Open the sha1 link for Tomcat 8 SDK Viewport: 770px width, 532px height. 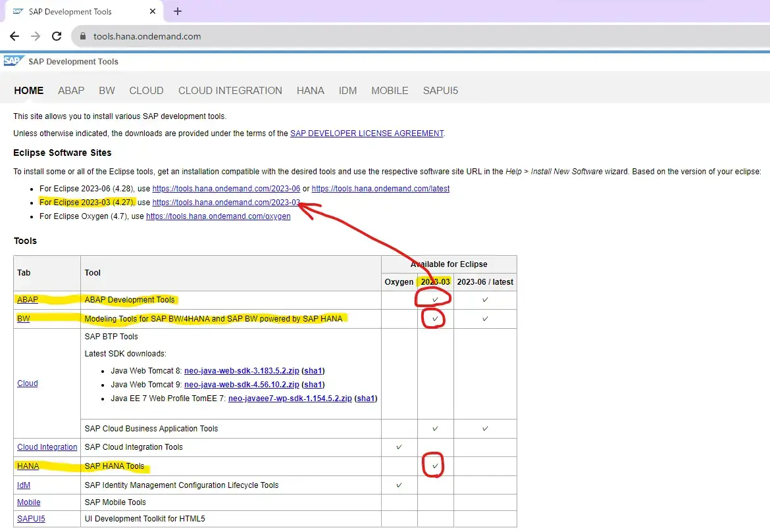[x=313, y=370]
